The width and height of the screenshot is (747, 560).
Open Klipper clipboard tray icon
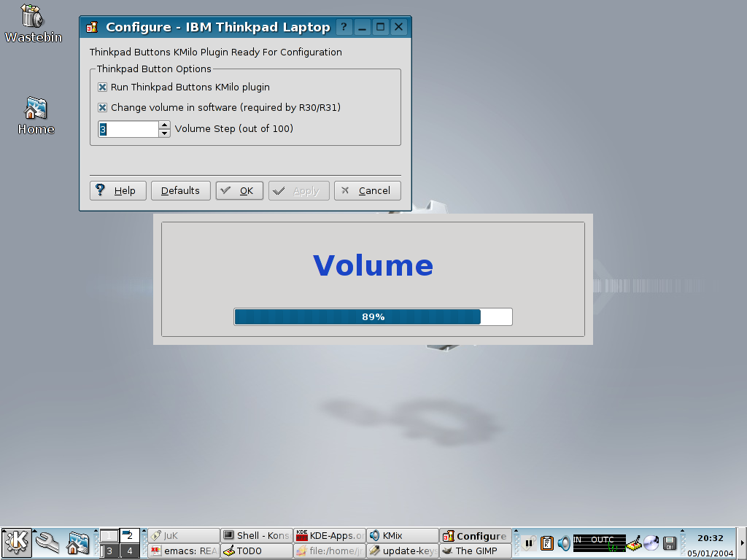pos(547,542)
